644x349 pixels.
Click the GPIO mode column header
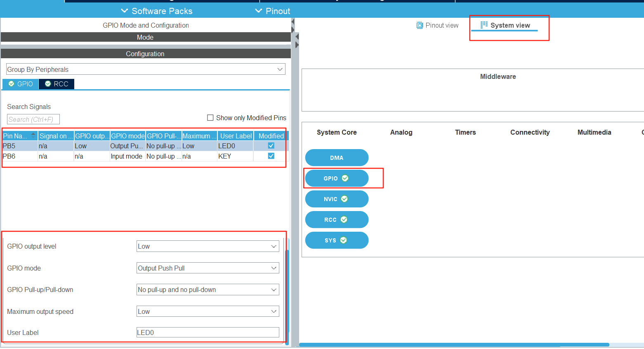128,136
